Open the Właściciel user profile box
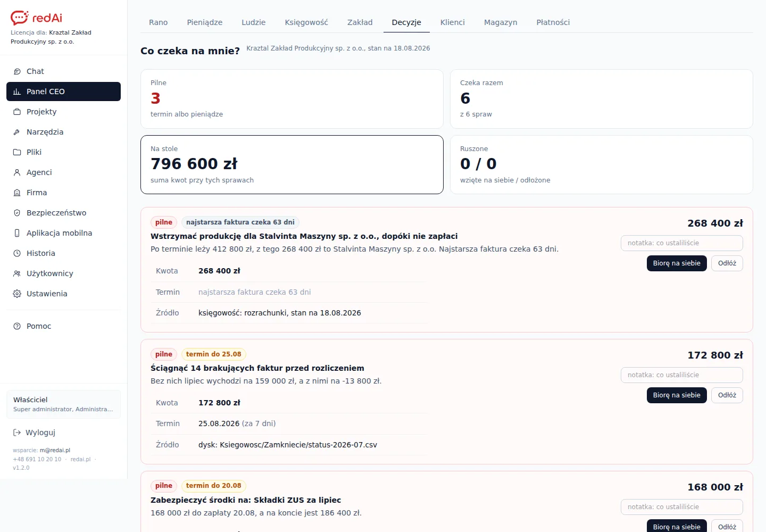Screen dimensions: 766x532 [64, 404]
